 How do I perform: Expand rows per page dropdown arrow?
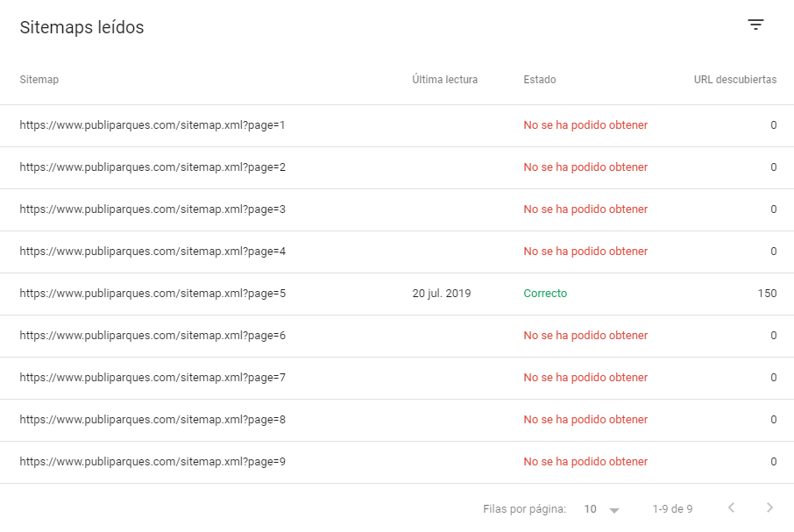614,510
